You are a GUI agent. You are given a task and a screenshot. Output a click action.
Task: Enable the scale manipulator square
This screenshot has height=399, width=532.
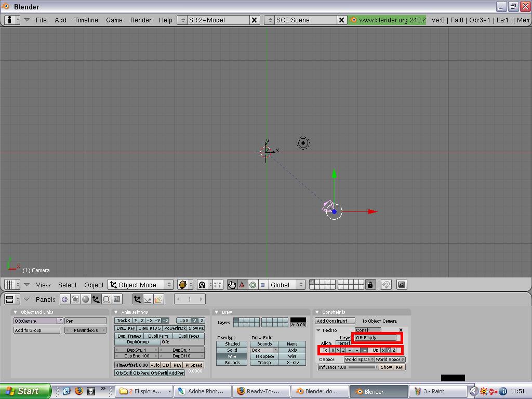tap(262, 285)
